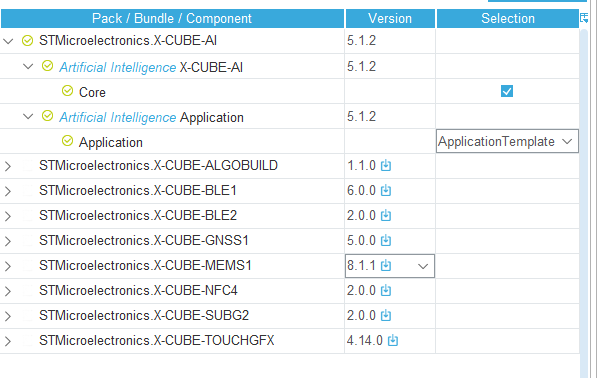Expand the X-CUBE-NFC4 pack

[x=8, y=291]
